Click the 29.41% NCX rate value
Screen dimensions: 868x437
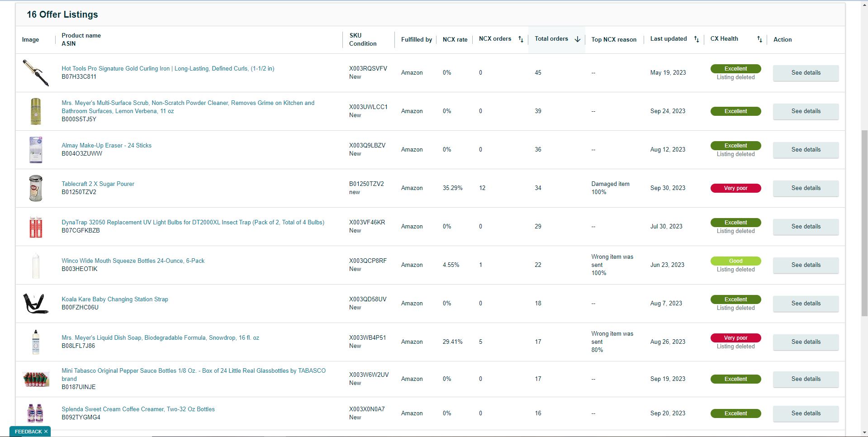452,342
